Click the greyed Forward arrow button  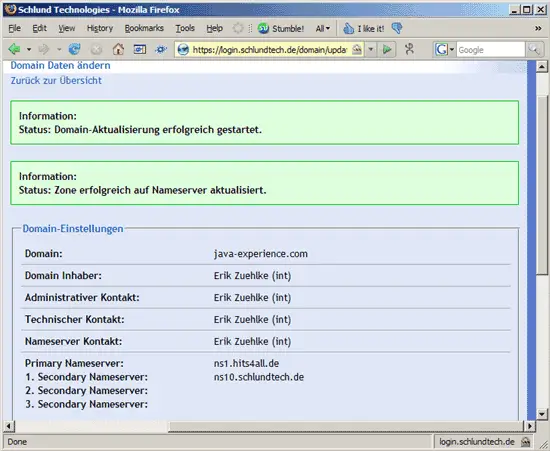click(44, 49)
